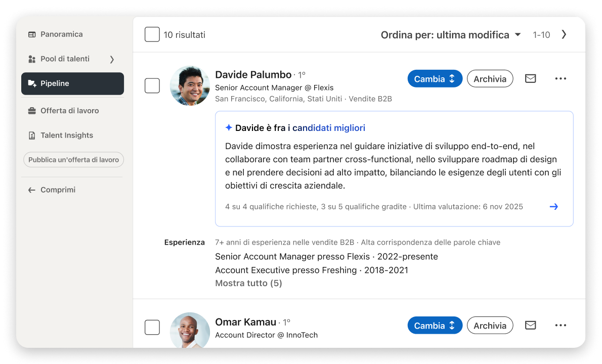Click Account Executive presso Freshing entry
Image resolution: width=602 pixels, height=364 pixels.
(x=311, y=270)
